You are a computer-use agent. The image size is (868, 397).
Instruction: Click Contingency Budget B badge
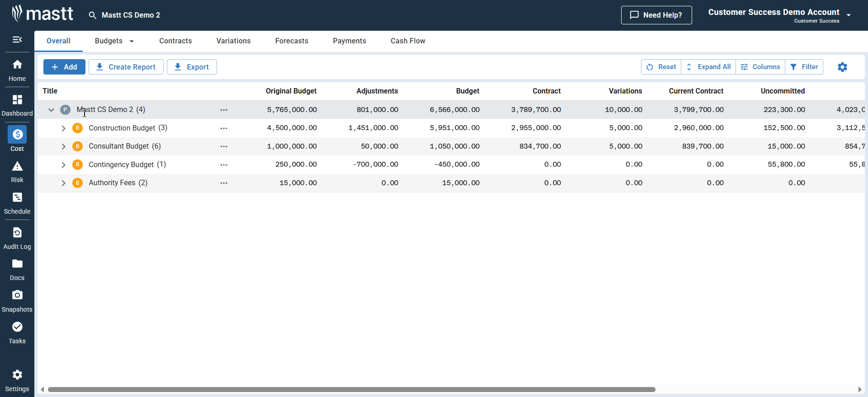click(x=77, y=165)
